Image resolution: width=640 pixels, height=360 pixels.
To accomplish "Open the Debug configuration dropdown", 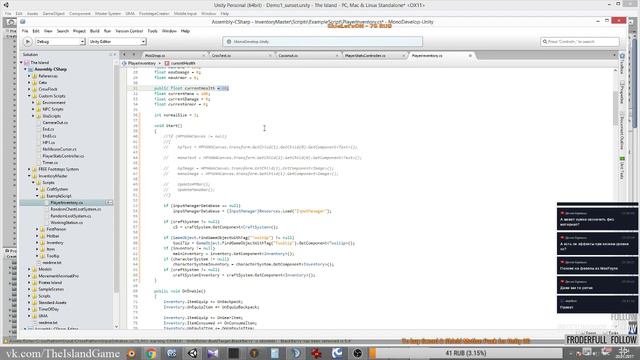I will coord(60,42).
